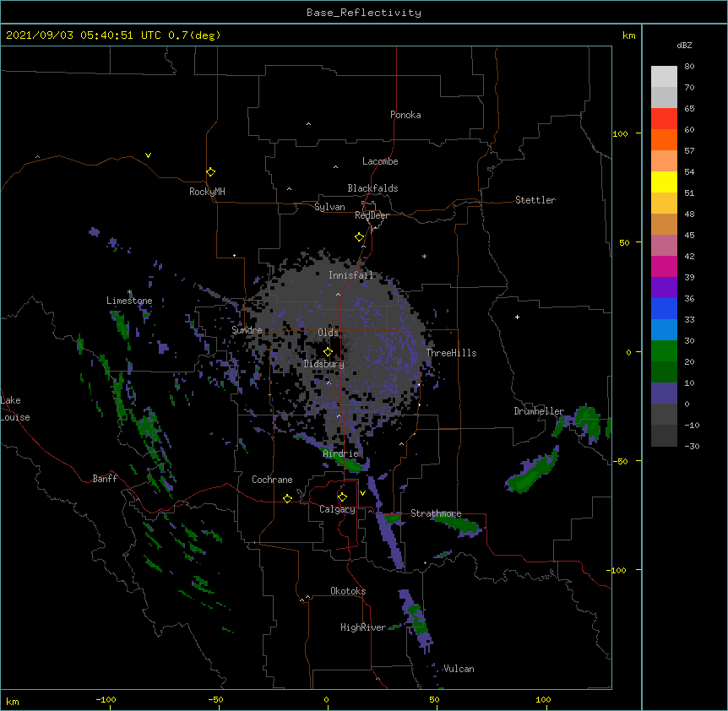Click the white caret marker west of Lacombe
The image size is (728, 711).
[x=335, y=167]
